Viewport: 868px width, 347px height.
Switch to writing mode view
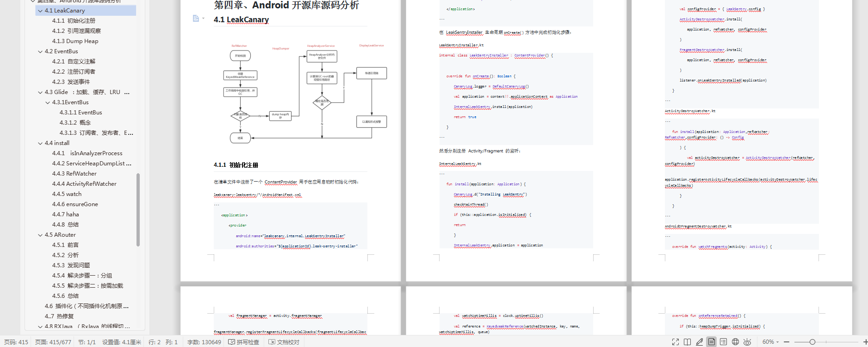[700, 342]
